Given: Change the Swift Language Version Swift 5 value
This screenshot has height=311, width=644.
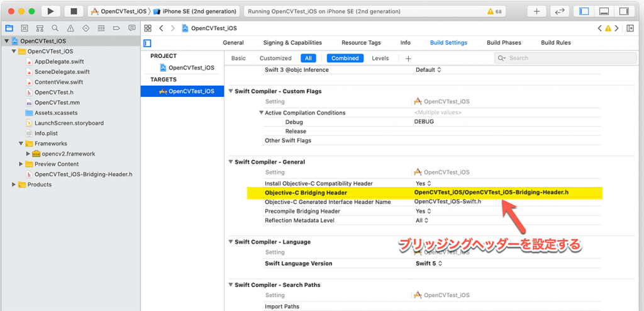Looking at the screenshot, I should (429, 263).
